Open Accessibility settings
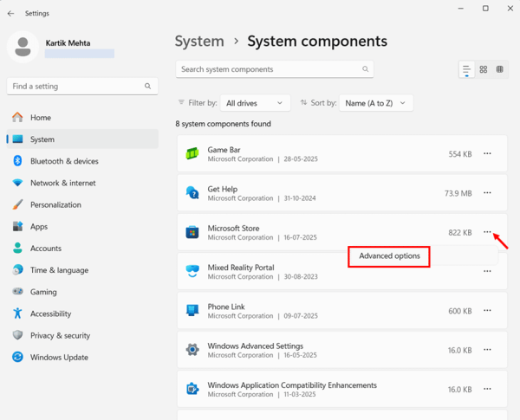520x420 pixels. tap(82, 313)
